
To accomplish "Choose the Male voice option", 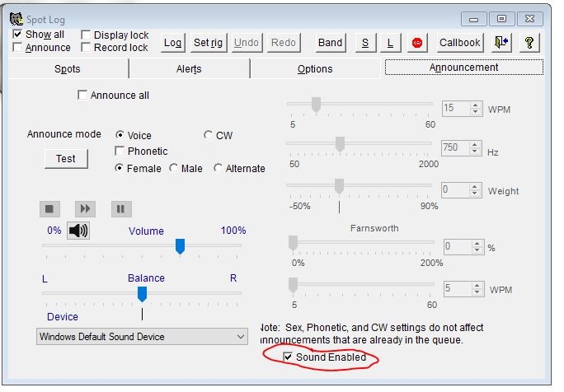I will (173, 168).
